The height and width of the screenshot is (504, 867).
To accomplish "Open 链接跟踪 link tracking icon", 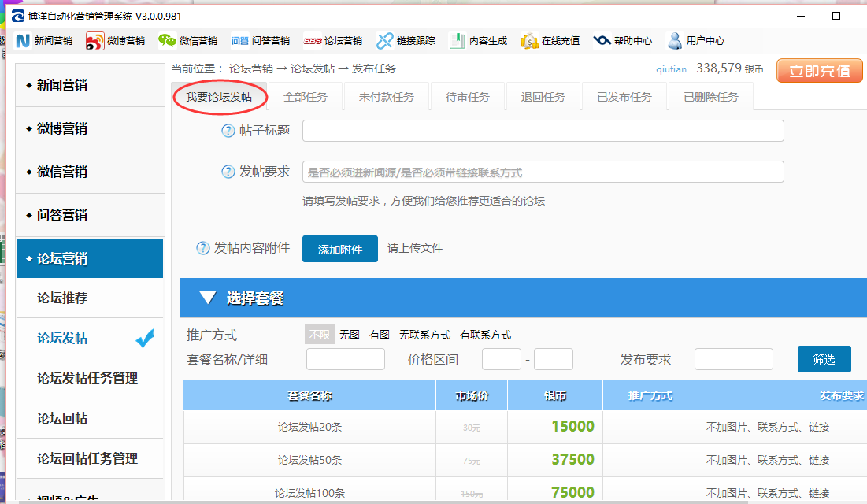I will 385,41.
